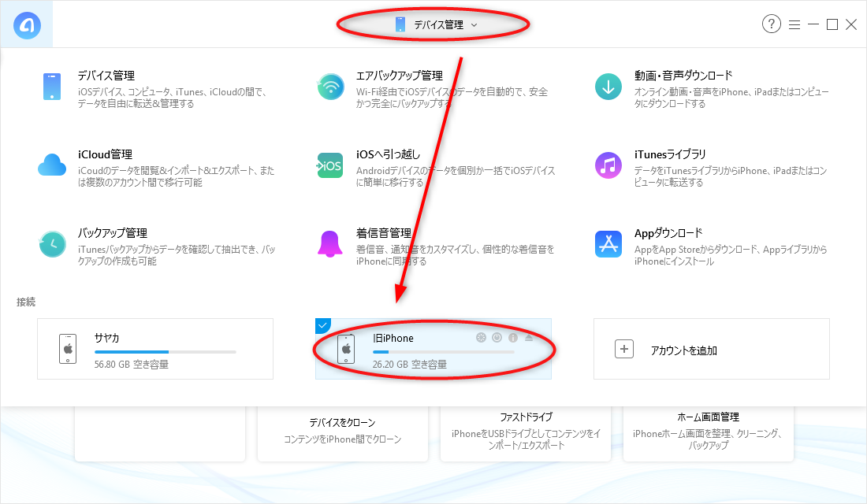Viewport: 867px width, 504px height.
Task: Click the restart spinner icon on 旧iPhone
Action: click(x=481, y=338)
